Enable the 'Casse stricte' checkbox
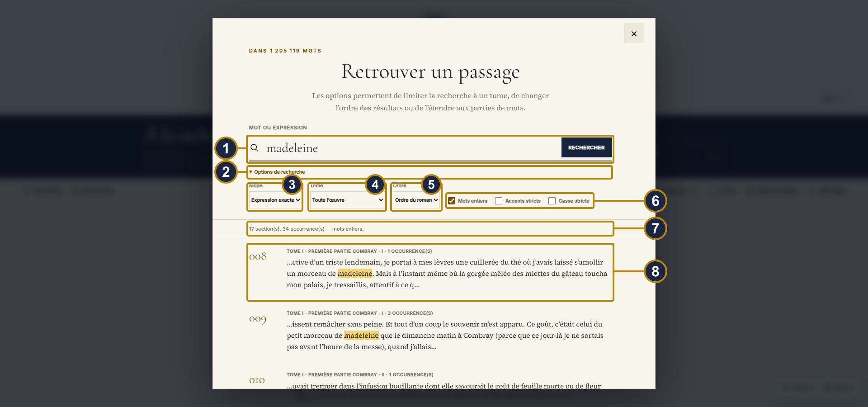 point(552,201)
